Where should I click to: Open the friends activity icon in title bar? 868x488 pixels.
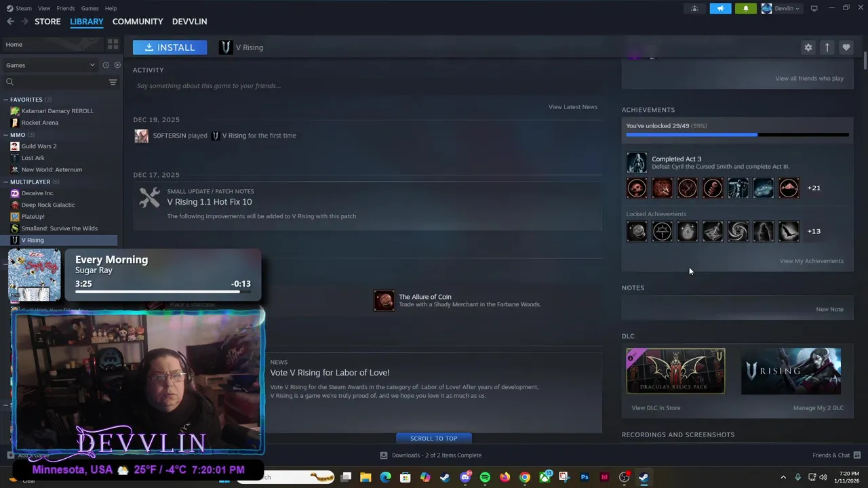(694, 8)
